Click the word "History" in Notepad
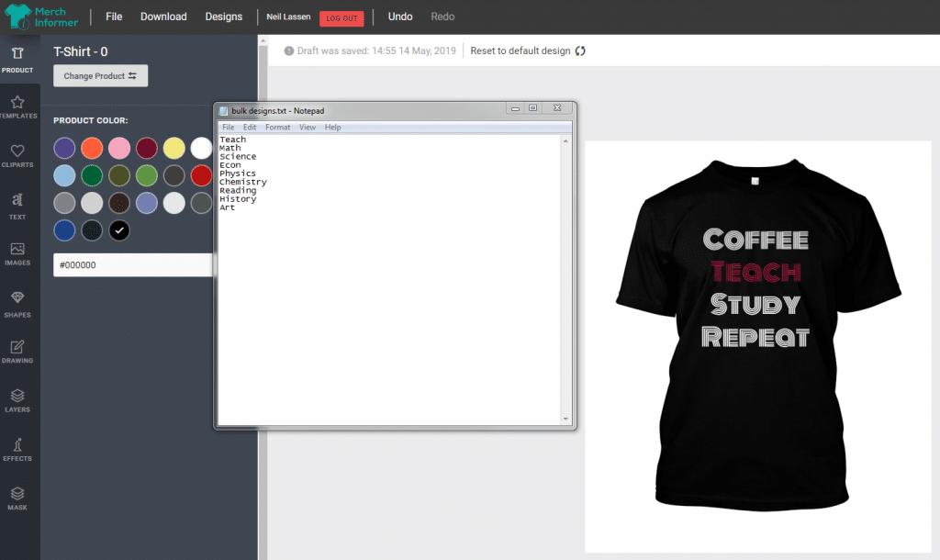This screenshot has width=940, height=560. coord(238,199)
